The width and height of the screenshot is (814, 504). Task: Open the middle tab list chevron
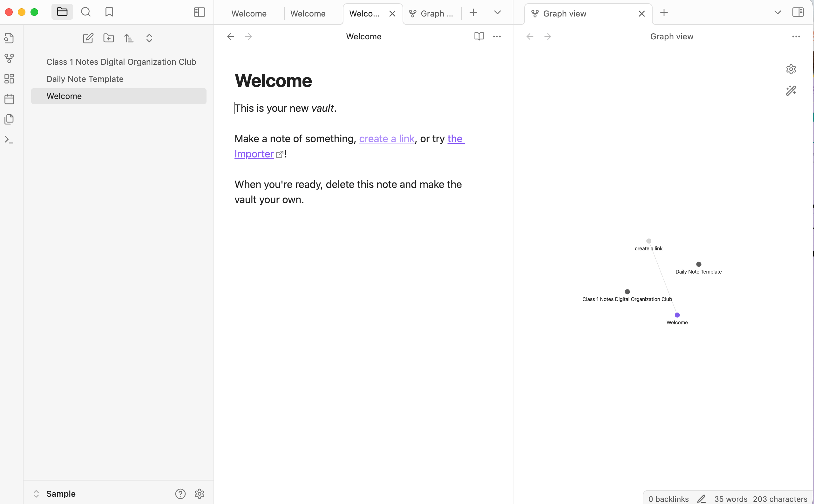click(x=497, y=13)
